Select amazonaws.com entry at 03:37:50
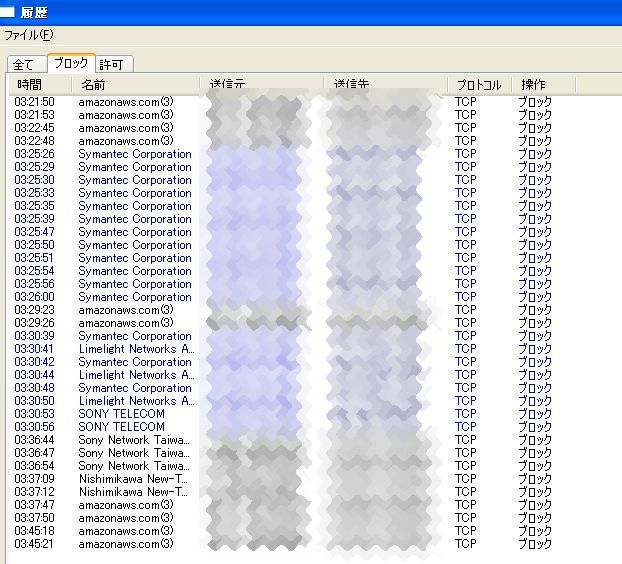The height and width of the screenshot is (564, 622). pyautogui.click(x=283, y=518)
